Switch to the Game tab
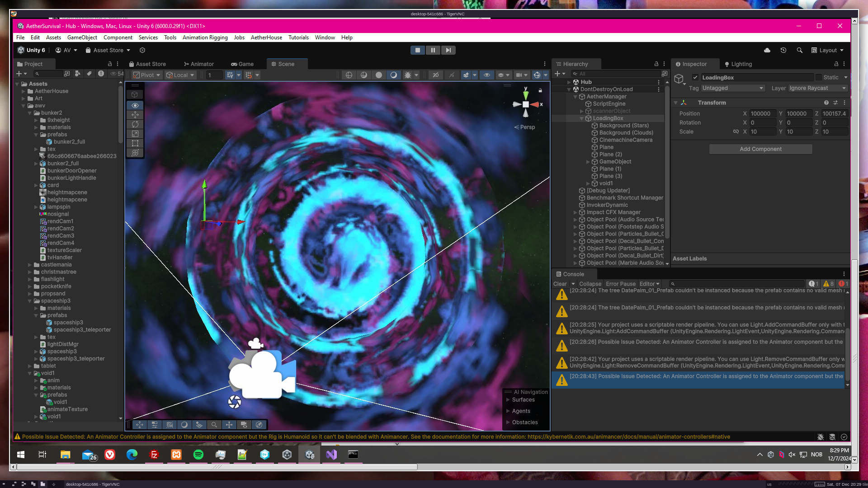The image size is (868, 488). pyautogui.click(x=242, y=64)
